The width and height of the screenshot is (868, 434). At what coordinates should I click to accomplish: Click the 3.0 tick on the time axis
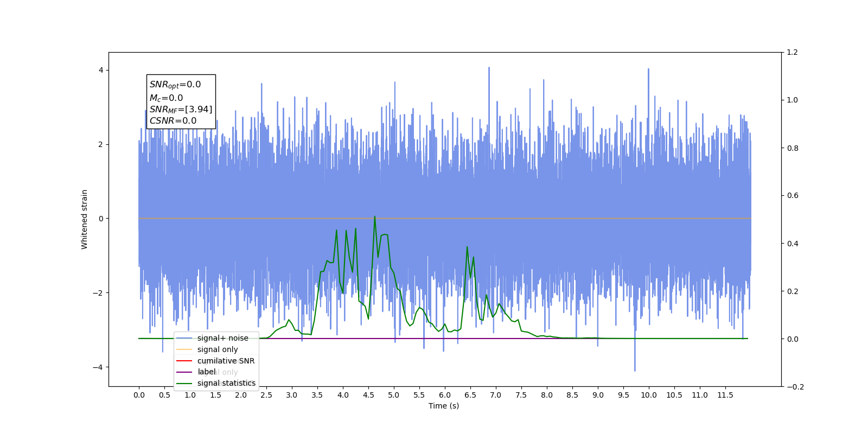pos(292,395)
